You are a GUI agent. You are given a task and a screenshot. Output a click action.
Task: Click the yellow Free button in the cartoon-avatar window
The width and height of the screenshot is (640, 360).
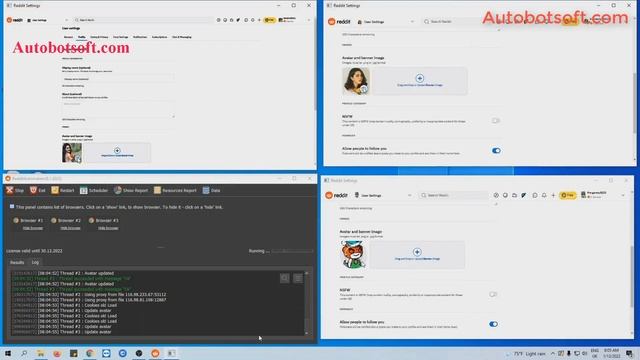[567, 196]
